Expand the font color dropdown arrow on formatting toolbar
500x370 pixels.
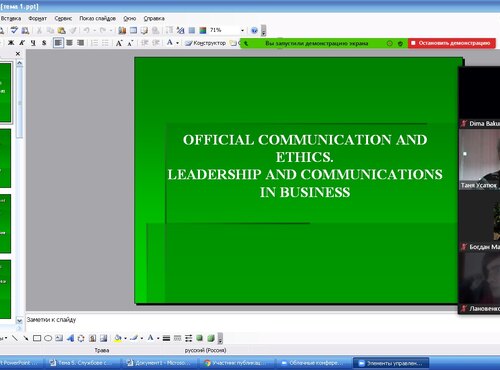177,43
